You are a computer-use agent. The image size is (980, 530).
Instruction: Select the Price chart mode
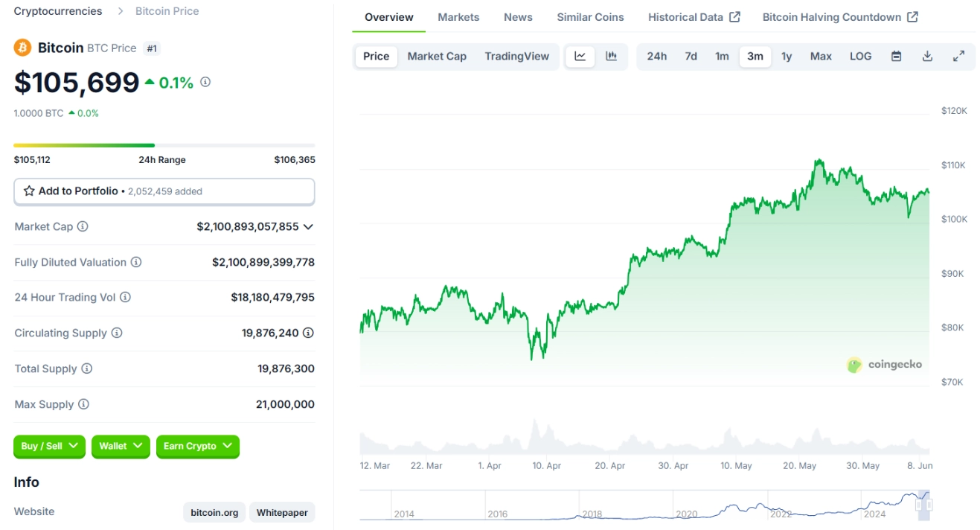377,57
